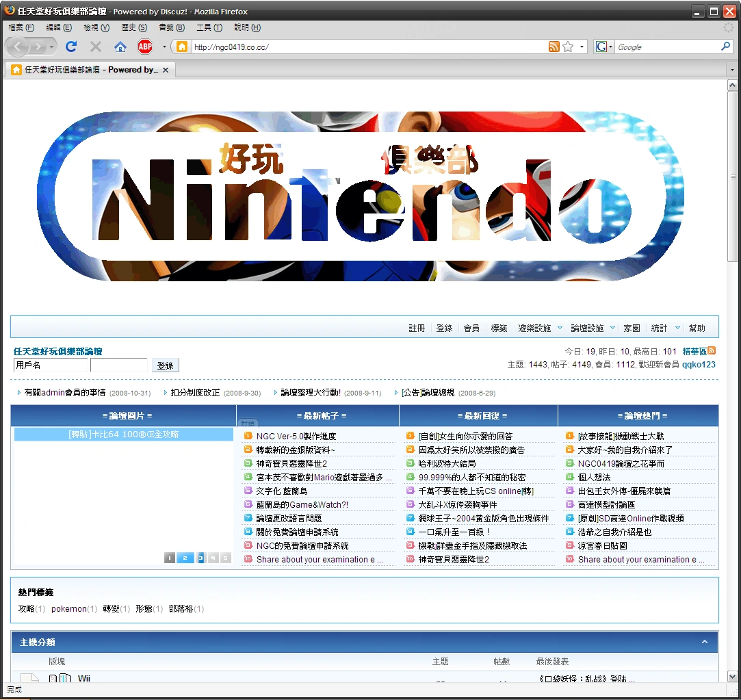Click the 登錄 button beside password field

coord(165,365)
